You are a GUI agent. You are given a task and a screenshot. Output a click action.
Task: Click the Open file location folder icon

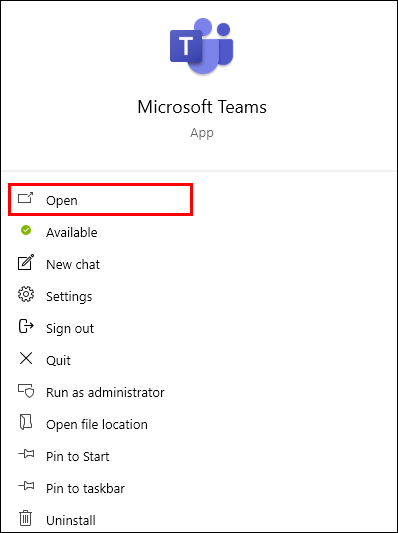pos(26,423)
